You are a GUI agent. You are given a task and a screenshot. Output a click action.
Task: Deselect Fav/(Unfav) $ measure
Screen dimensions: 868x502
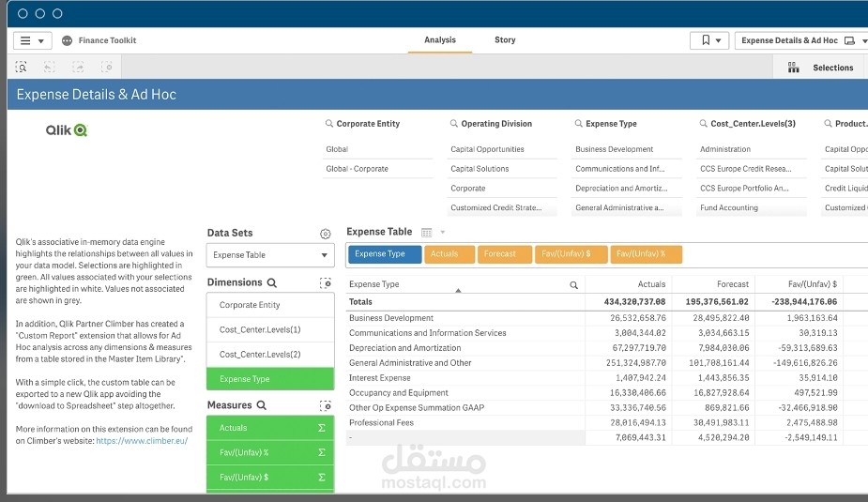270,477
